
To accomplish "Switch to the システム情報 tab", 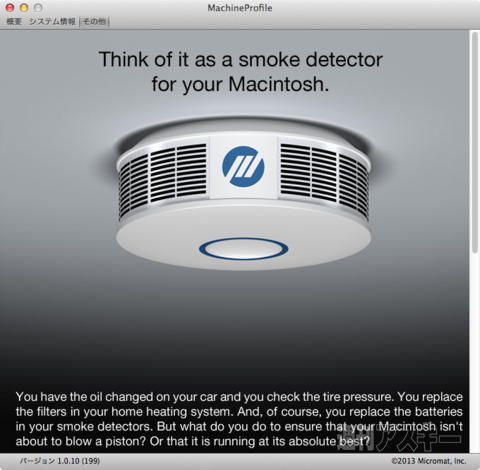I will tap(52, 22).
